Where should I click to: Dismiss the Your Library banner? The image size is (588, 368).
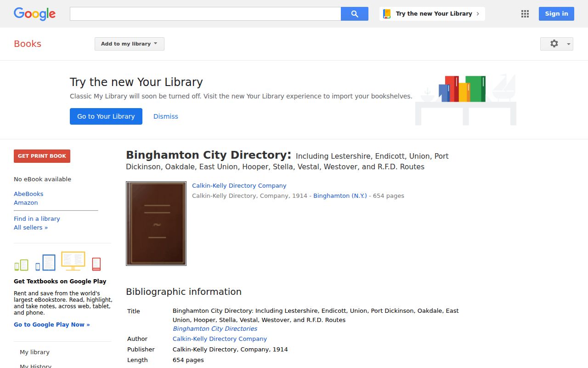tap(166, 116)
